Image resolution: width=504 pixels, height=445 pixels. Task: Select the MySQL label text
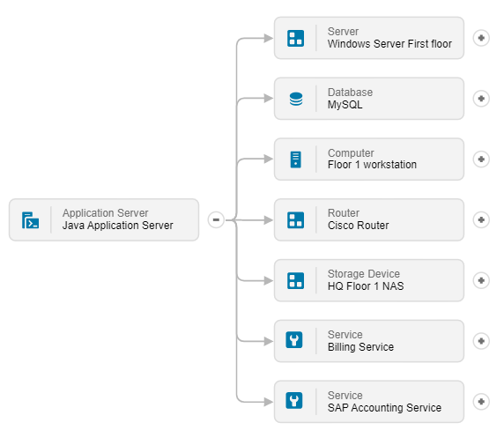pos(345,105)
